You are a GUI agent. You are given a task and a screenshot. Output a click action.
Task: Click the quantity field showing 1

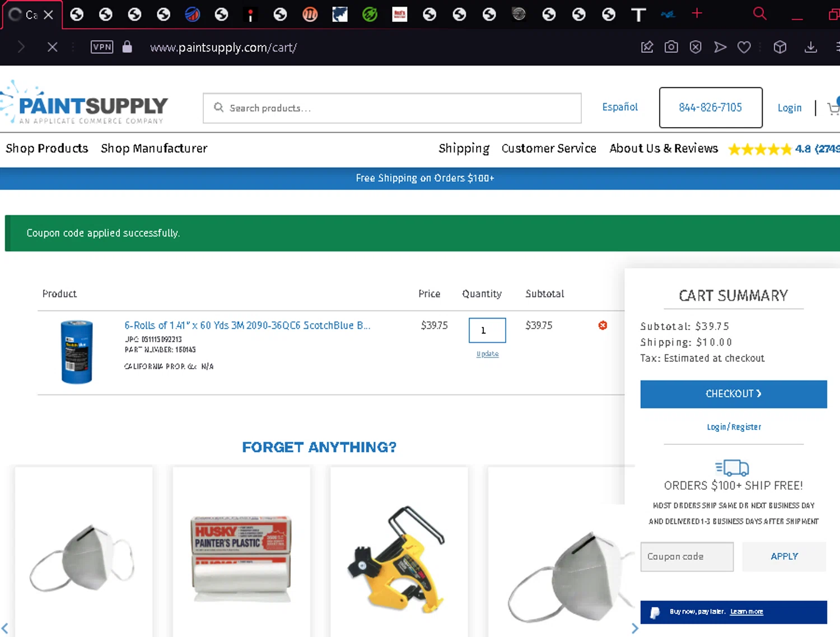point(487,331)
